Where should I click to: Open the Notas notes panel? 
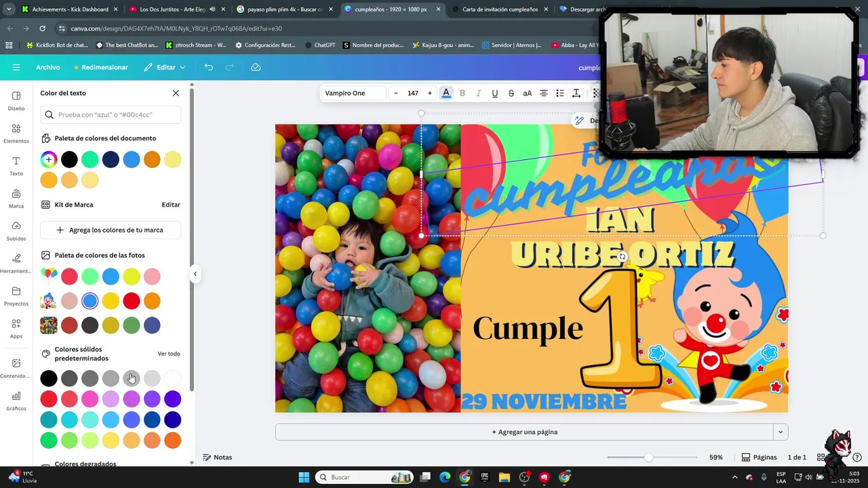click(x=218, y=457)
